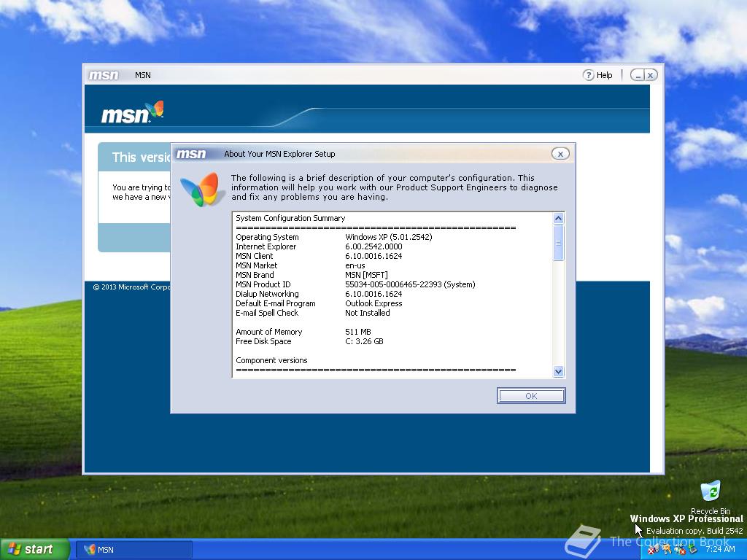747x560 pixels.
Task: Click the MSN Messenger tray icon with red X
Action: point(654,550)
